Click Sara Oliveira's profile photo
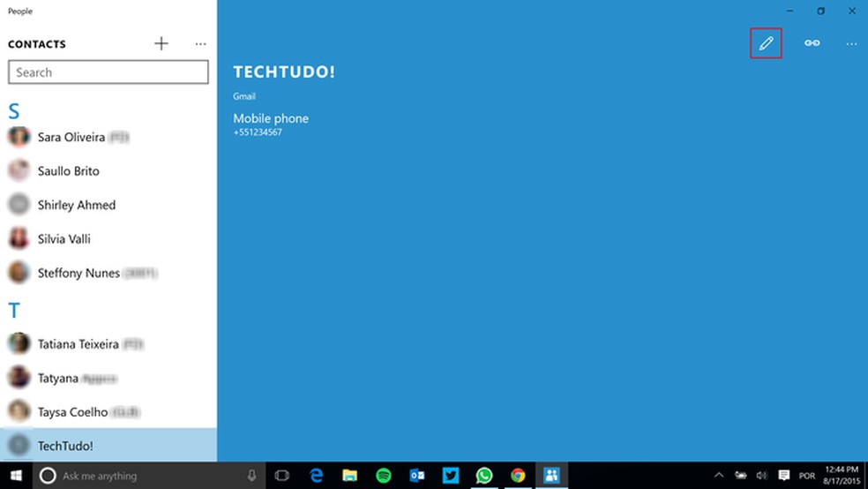 coord(19,137)
